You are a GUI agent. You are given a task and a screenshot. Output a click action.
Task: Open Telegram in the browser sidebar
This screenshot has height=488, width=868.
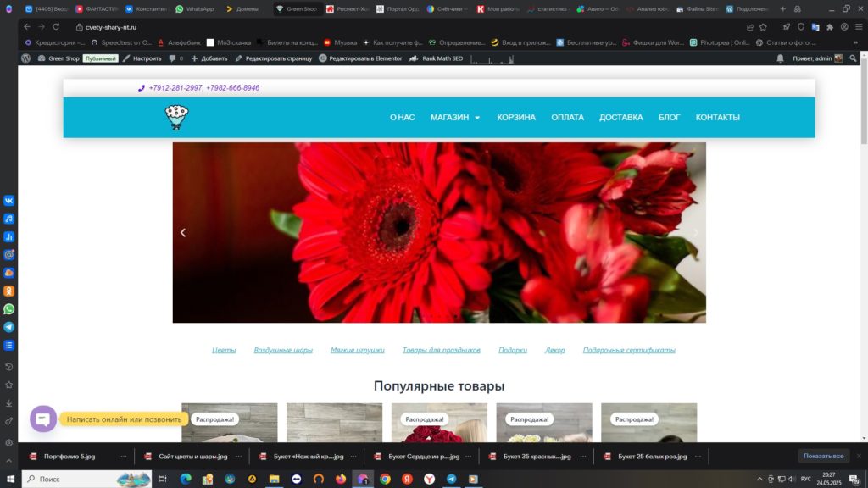[8, 327]
